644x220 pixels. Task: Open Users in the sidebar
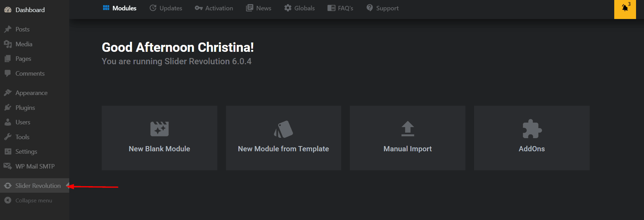tap(35, 122)
